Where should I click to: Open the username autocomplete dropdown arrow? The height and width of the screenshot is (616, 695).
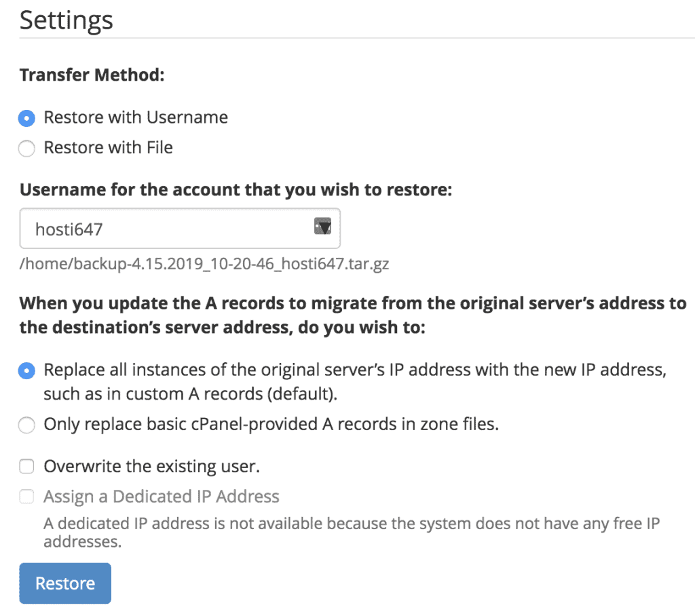click(324, 227)
